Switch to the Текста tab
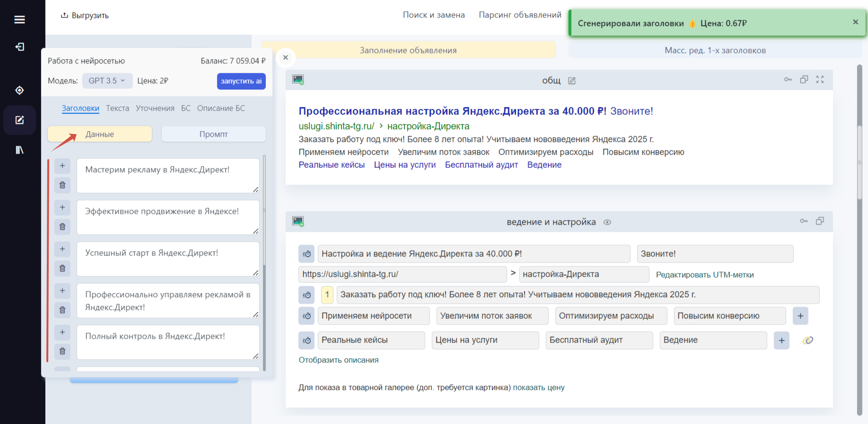The height and width of the screenshot is (424, 868). coord(117,108)
